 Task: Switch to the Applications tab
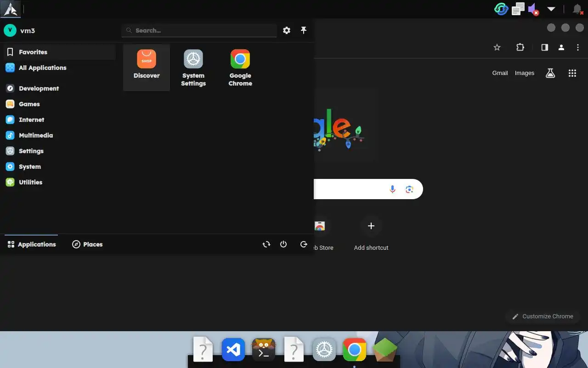point(32,244)
